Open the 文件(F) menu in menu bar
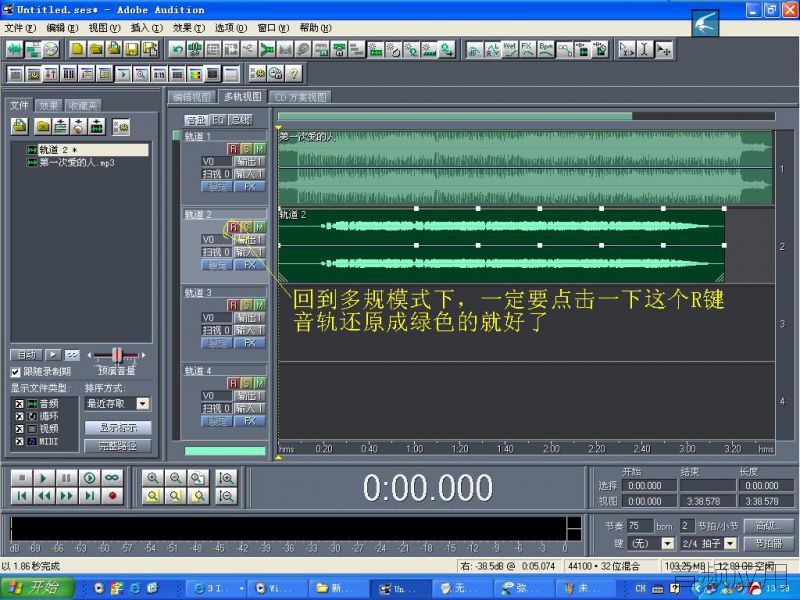 click(x=20, y=28)
